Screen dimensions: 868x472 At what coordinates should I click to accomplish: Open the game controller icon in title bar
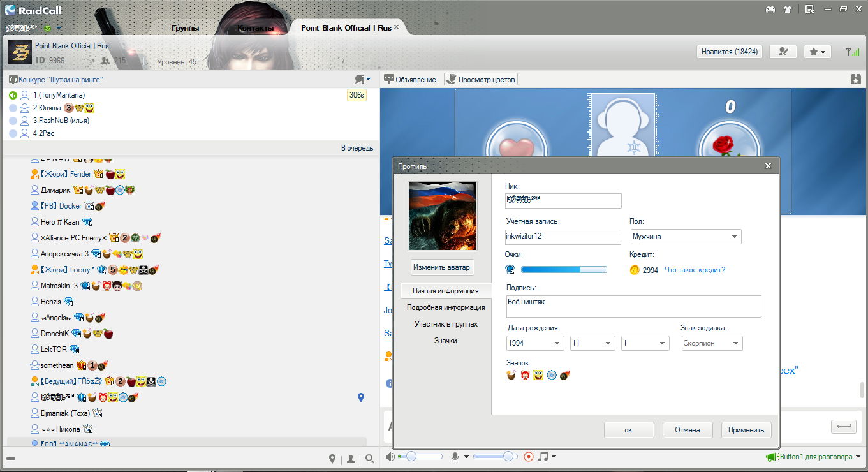(x=770, y=10)
